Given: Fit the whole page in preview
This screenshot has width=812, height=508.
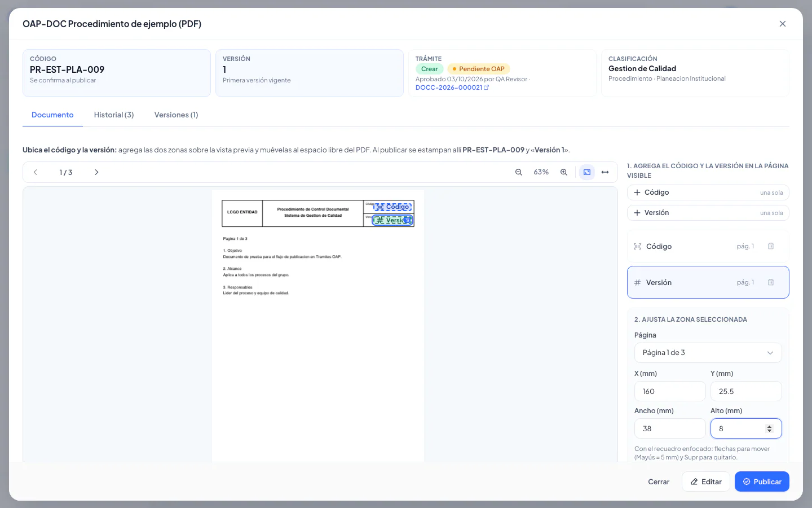Looking at the screenshot, I should pos(587,172).
